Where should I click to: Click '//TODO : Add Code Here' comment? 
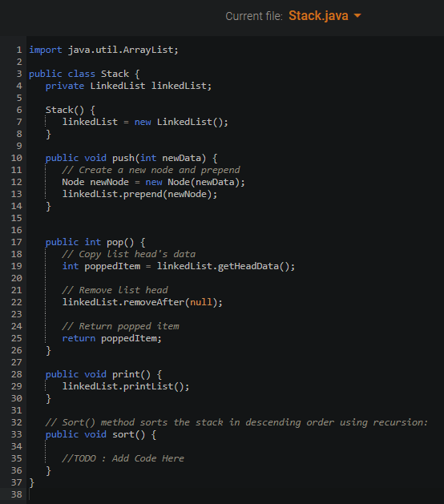point(123,458)
